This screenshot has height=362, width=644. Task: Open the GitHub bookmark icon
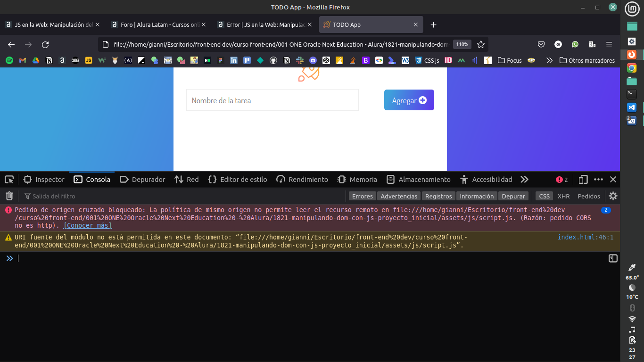pyautogui.click(x=273, y=60)
